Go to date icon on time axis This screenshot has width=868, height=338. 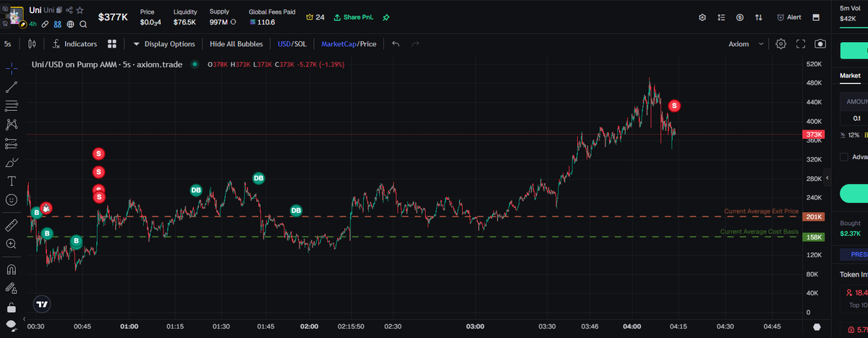click(817, 326)
